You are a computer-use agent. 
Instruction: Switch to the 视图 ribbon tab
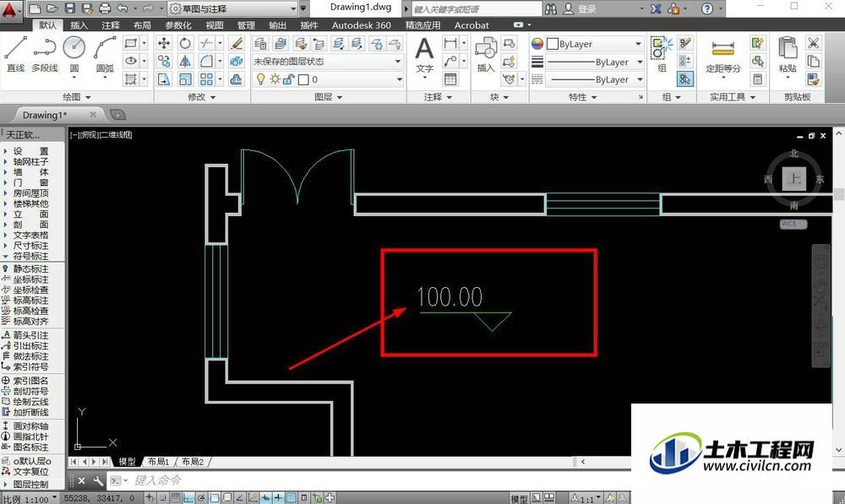[x=215, y=25]
